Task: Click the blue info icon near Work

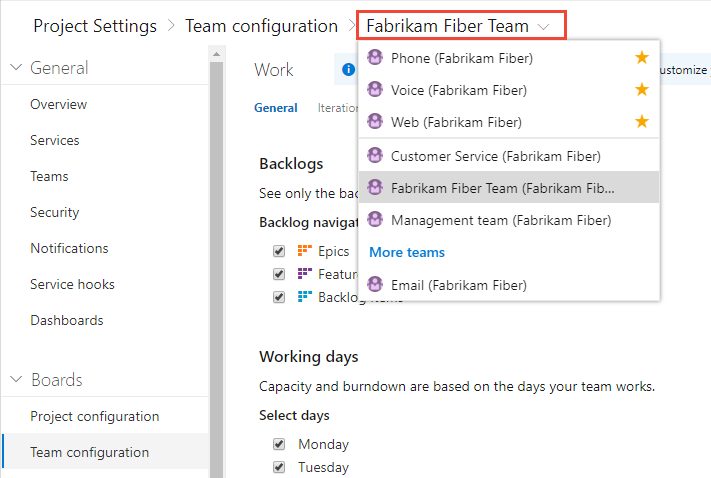Action: point(348,70)
